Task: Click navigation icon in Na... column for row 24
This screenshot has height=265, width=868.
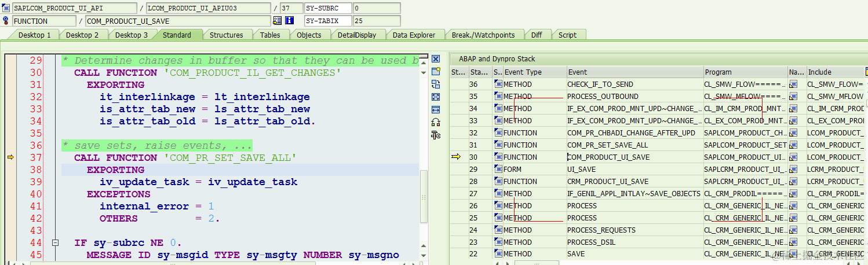Action: click(x=793, y=230)
